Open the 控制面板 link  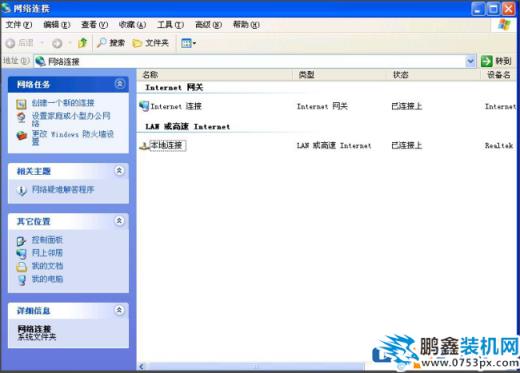point(47,240)
